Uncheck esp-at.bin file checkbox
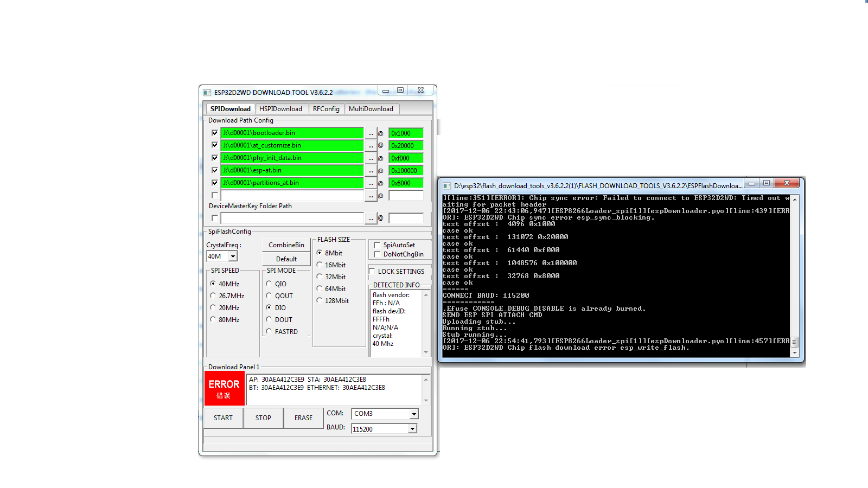This screenshot has width=868, height=488. pos(215,170)
